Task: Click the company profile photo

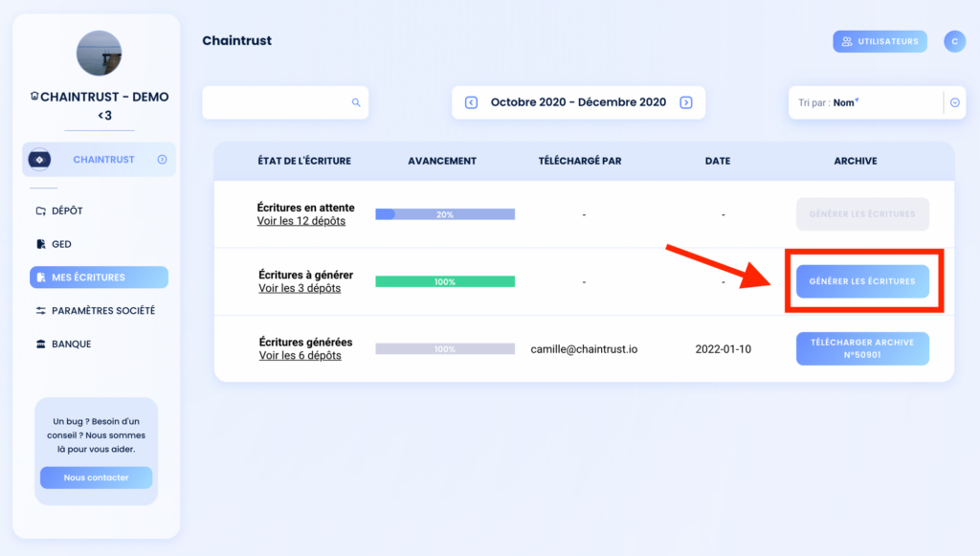Action: [99, 53]
